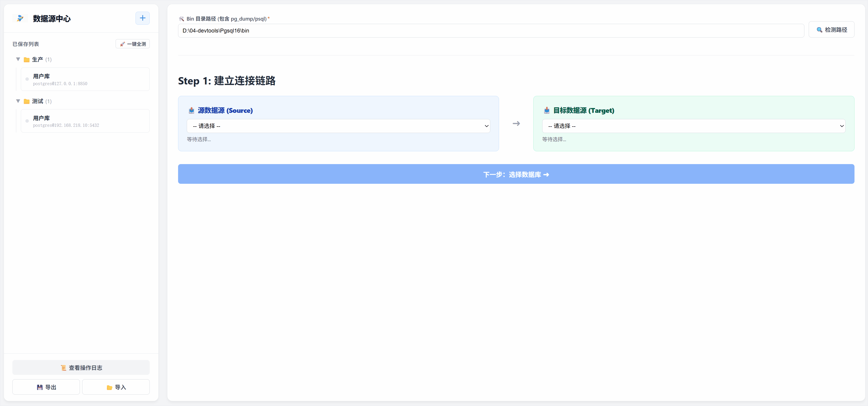Click status dot of 测试 用户库 connection
Screen dimensions: 868x406
[27, 121]
